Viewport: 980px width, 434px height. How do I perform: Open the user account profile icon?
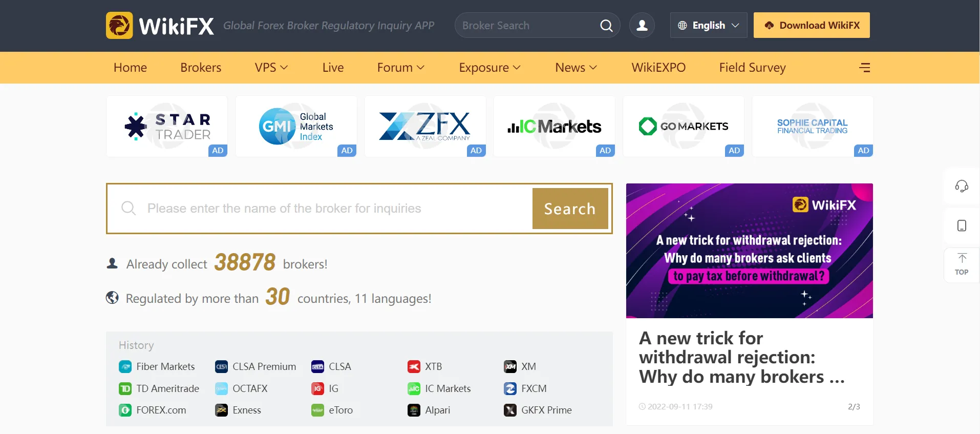(642, 25)
